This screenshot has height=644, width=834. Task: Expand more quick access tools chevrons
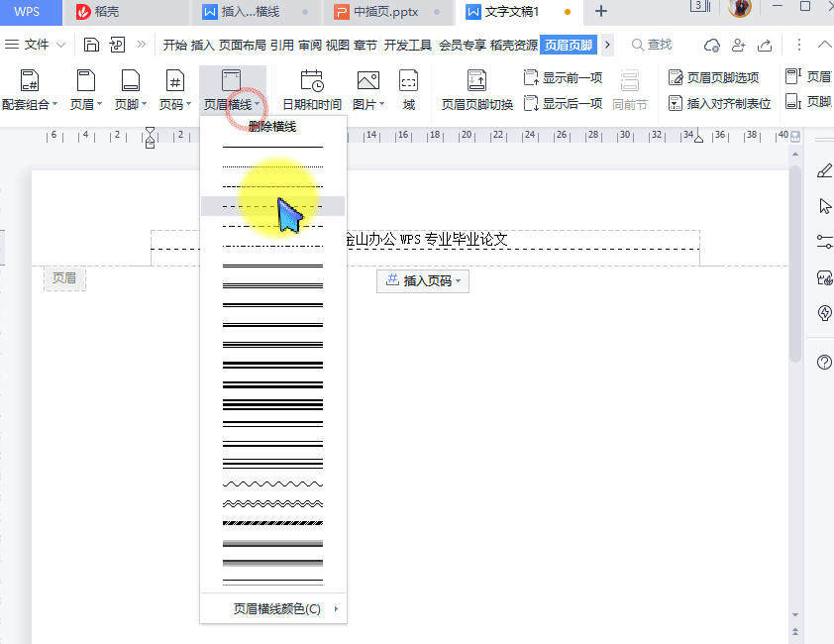[x=141, y=45]
